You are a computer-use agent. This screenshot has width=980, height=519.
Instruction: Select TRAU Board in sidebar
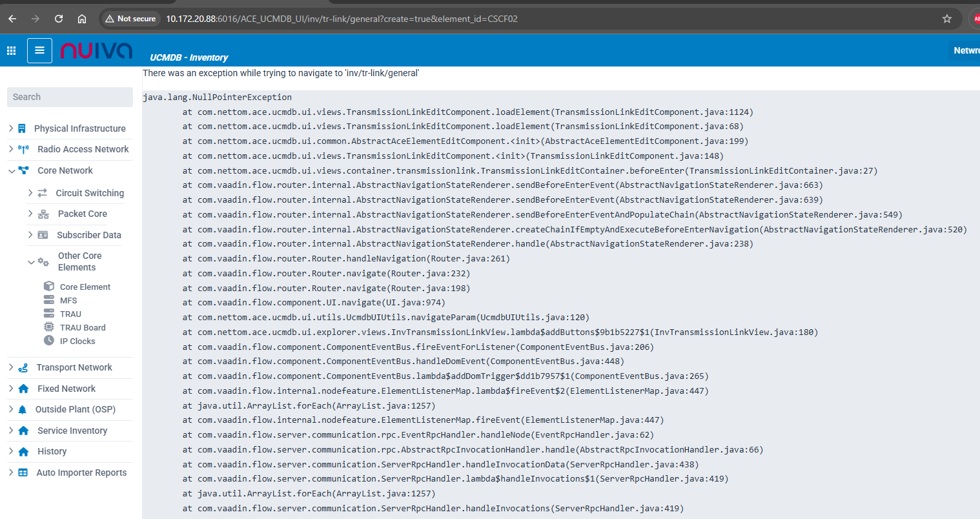coord(83,327)
